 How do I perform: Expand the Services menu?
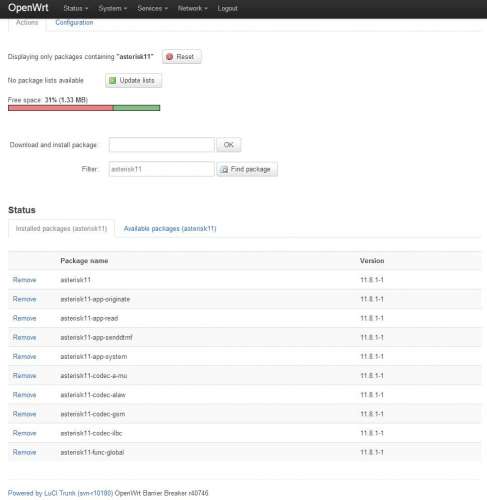pos(152,8)
